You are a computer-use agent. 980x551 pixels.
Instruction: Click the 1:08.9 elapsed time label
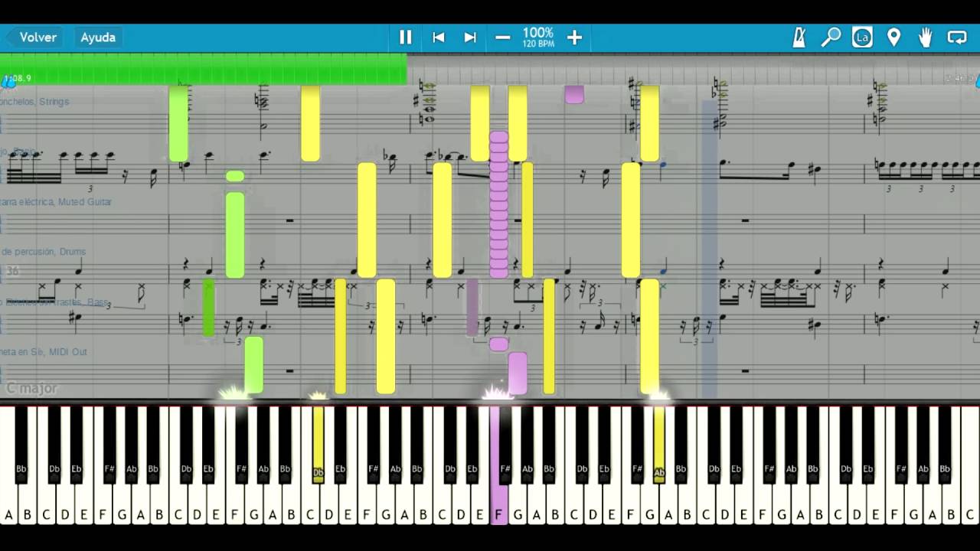[x=17, y=78]
